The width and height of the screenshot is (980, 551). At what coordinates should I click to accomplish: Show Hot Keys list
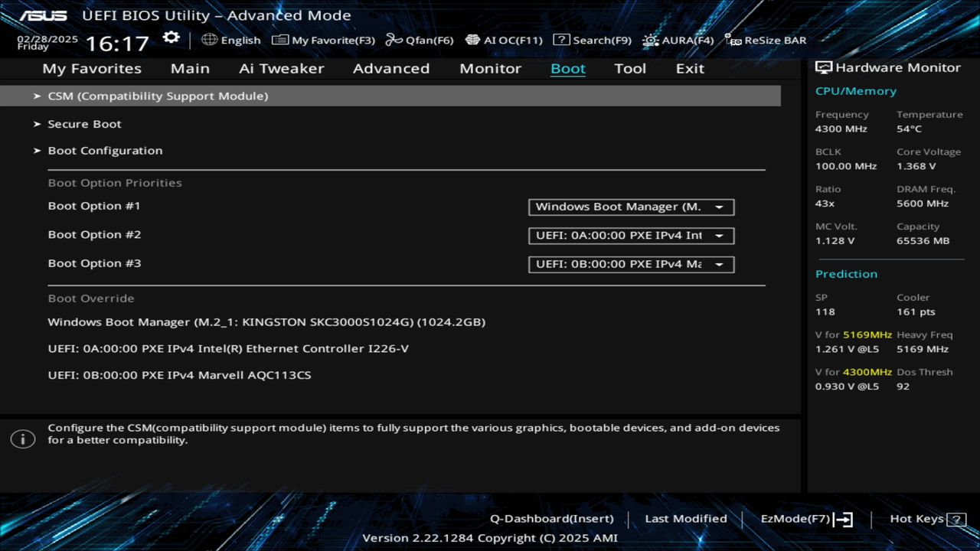(x=928, y=519)
